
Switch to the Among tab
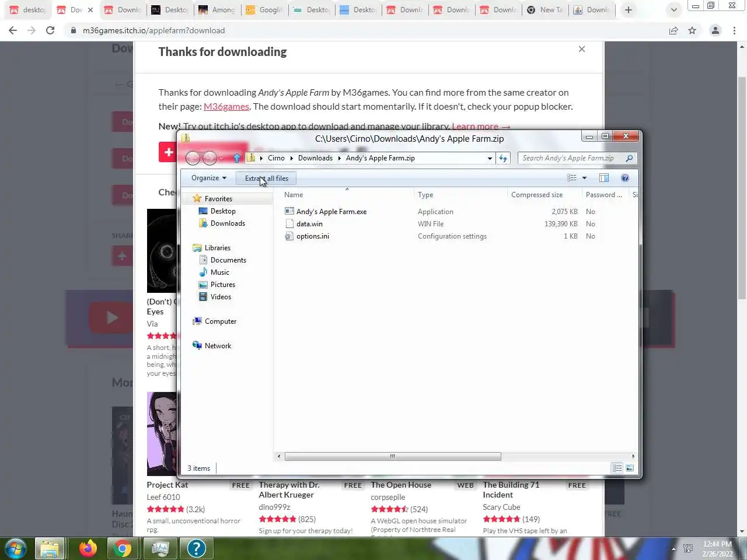pos(217,10)
